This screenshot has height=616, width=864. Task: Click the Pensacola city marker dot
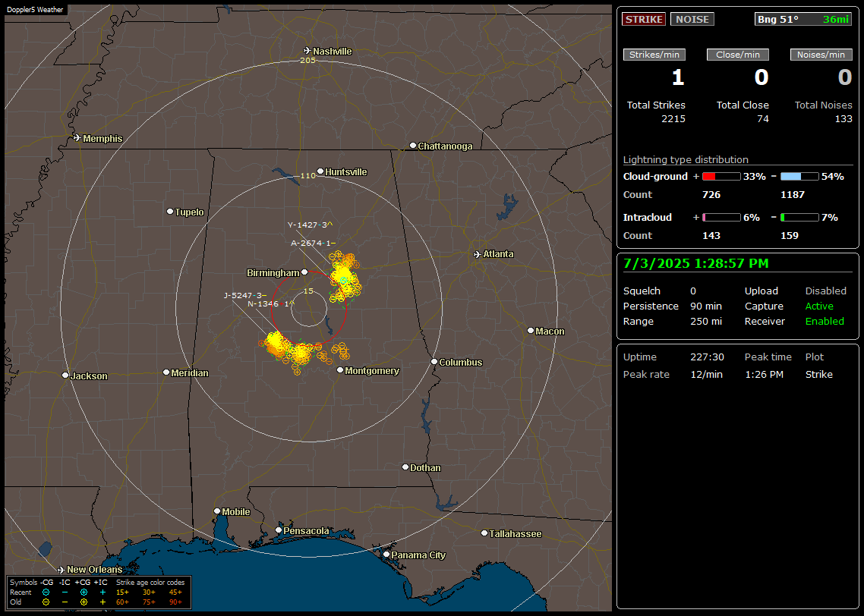point(279,530)
